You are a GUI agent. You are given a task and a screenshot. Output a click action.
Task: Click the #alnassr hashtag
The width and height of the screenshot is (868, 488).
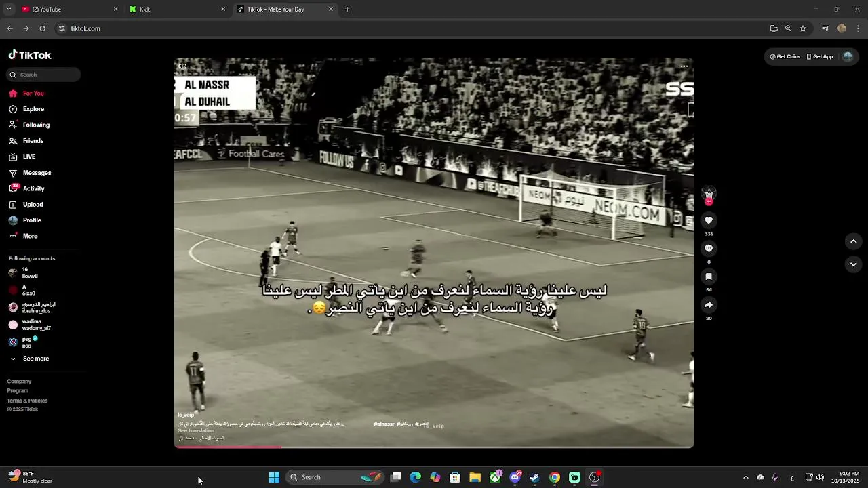[384, 424]
